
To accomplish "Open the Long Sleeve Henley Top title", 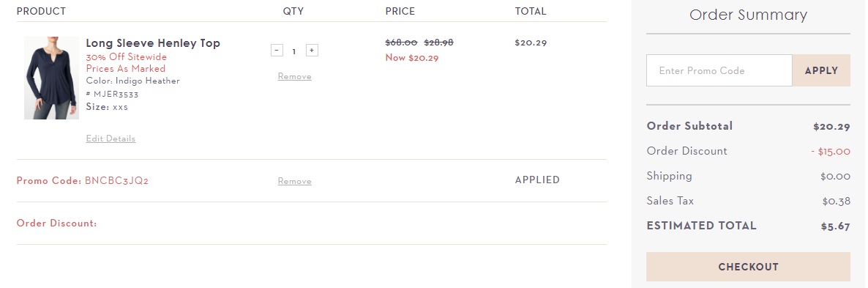I will pyautogui.click(x=153, y=43).
